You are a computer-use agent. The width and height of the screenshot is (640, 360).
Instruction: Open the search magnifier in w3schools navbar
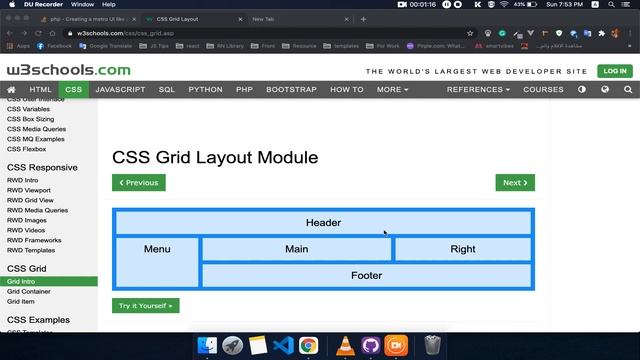click(x=628, y=89)
